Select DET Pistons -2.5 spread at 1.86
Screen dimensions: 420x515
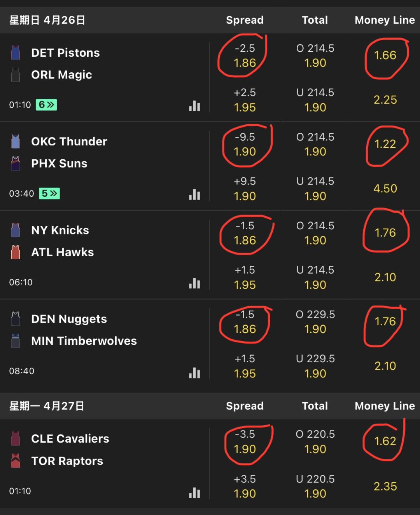(245, 56)
